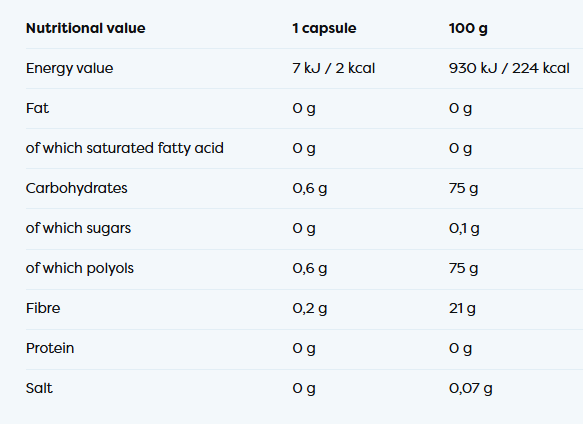Click the of which sugars label
Image resolution: width=583 pixels, height=424 pixels.
point(78,228)
